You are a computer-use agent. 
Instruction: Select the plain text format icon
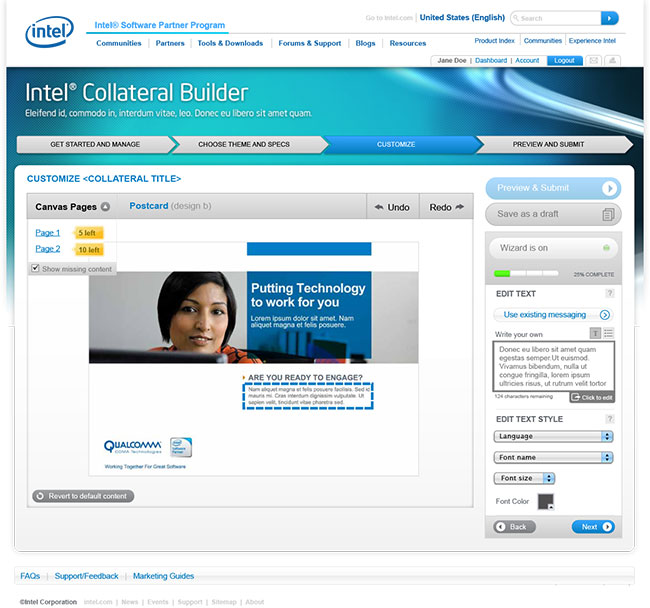pyautogui.click(x=595, y=333)
